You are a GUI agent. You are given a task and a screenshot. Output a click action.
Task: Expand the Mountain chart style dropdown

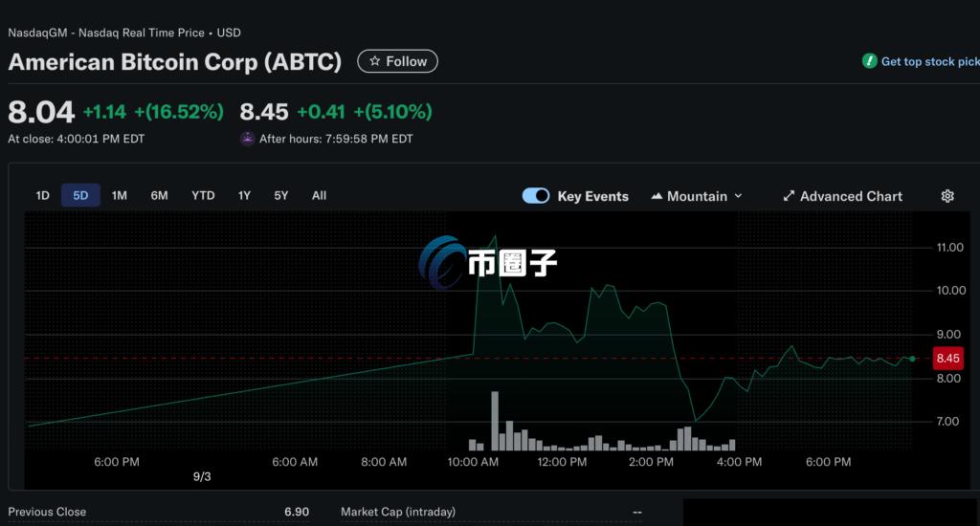738,196
